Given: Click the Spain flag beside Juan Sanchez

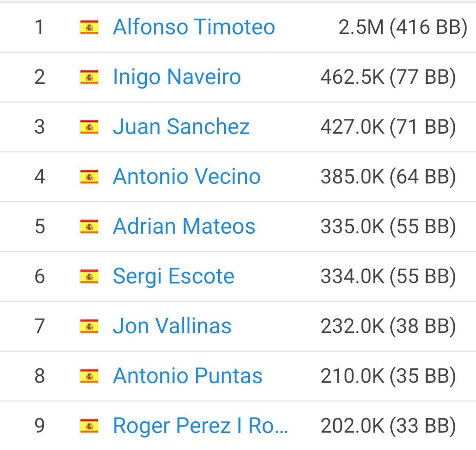Looking at the screenshot, I should pos(89,127).
